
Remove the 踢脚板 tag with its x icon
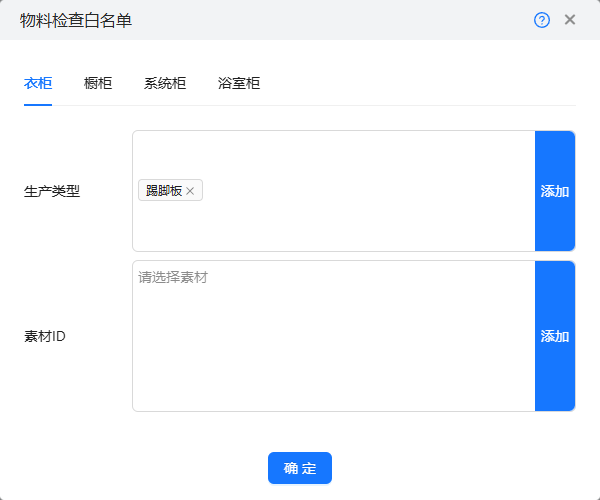click(x=190, y=191)
